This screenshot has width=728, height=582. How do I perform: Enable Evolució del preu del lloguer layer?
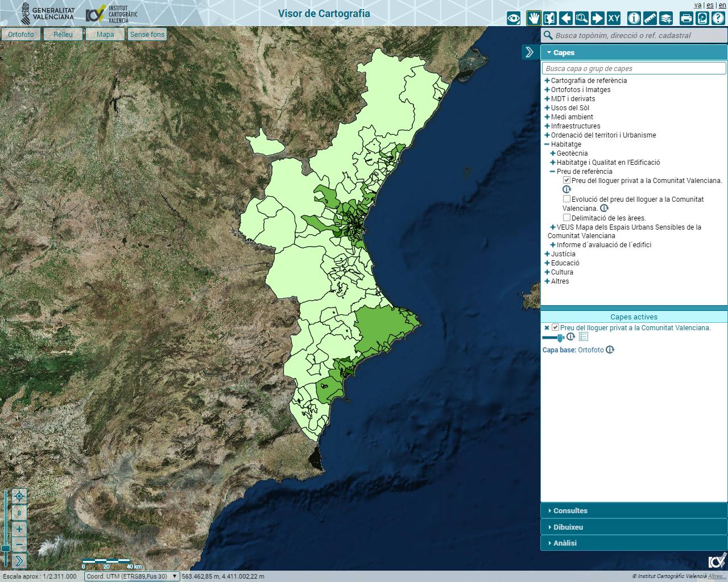point(566,199)
